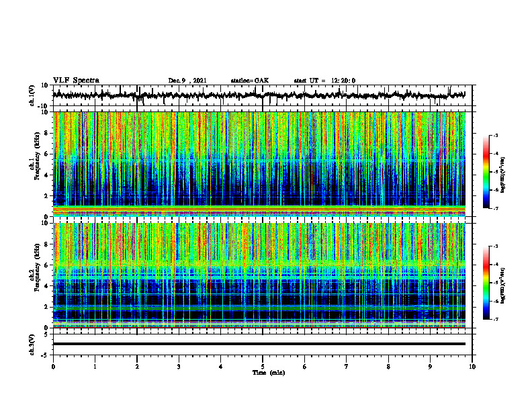Click ch.2 frequency tick label "2"
Image resolution: width=532 pixels, height=411 pixels.
[47, 307]
